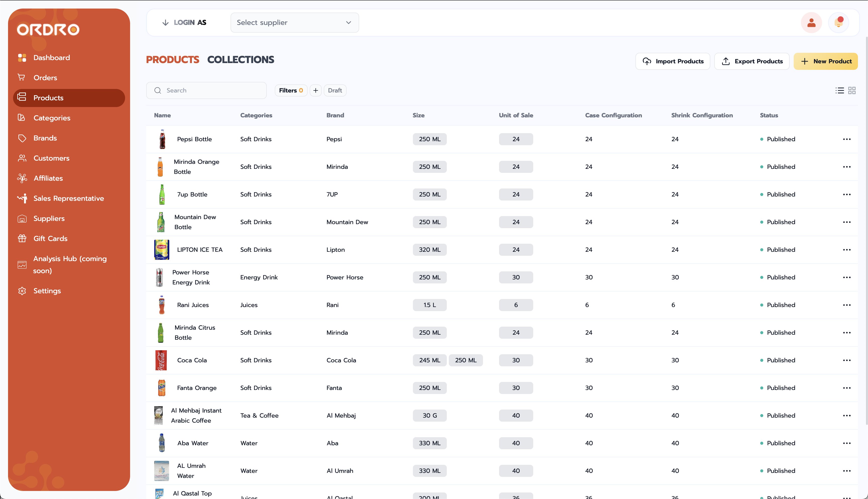Click the Fanta Orange product thumbnail
The height and width of the screenshot is (499, 868).
[162, 388]
